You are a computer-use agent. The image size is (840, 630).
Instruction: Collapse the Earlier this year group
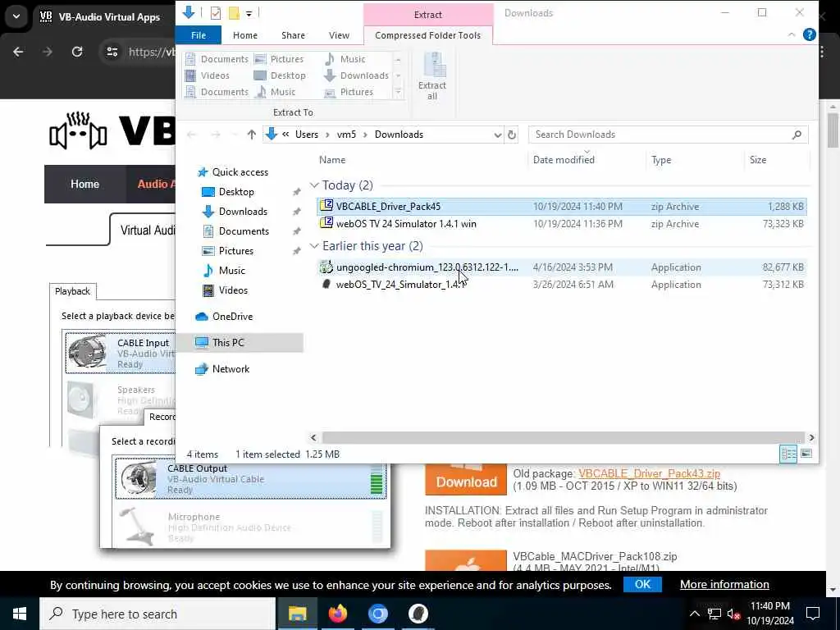click(314, 246)
